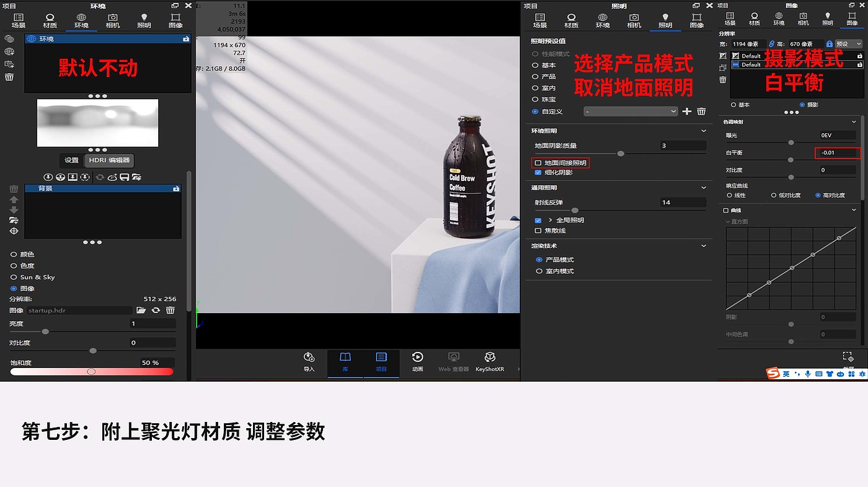Delete image style with trash icon in Image panel
Viewport: 868px width, 487px height.
click(723, 79)
